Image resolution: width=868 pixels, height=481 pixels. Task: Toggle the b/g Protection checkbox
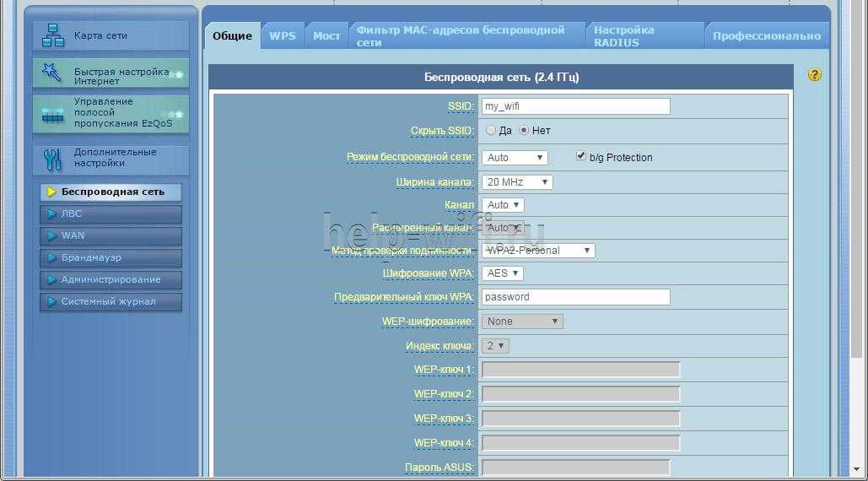click(581, 156)
